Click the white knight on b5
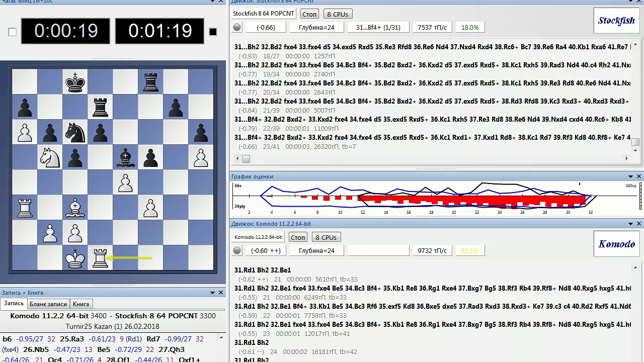Image resolution: width=644 pixels, height=362 pixels. click(x=50, y=157)
